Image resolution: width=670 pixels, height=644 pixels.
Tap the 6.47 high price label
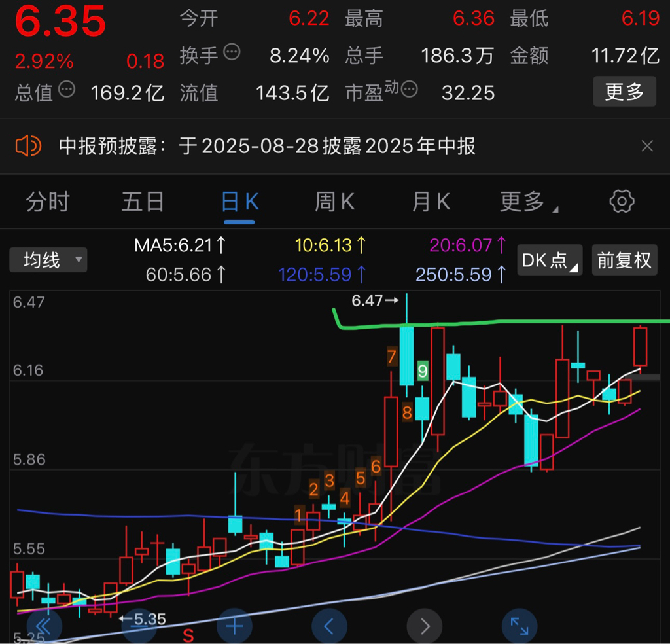coord(375,301)
